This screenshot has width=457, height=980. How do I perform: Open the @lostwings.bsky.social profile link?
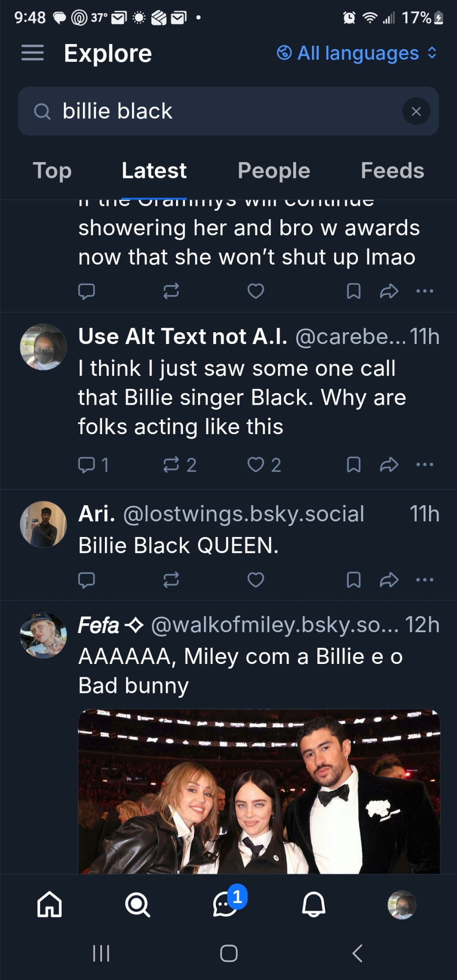[243, 514]
